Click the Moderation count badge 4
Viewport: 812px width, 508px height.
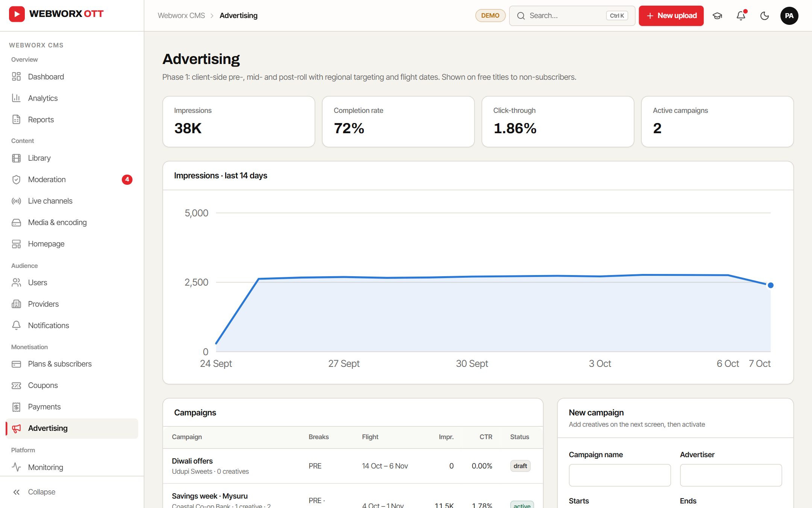point(127,179)
